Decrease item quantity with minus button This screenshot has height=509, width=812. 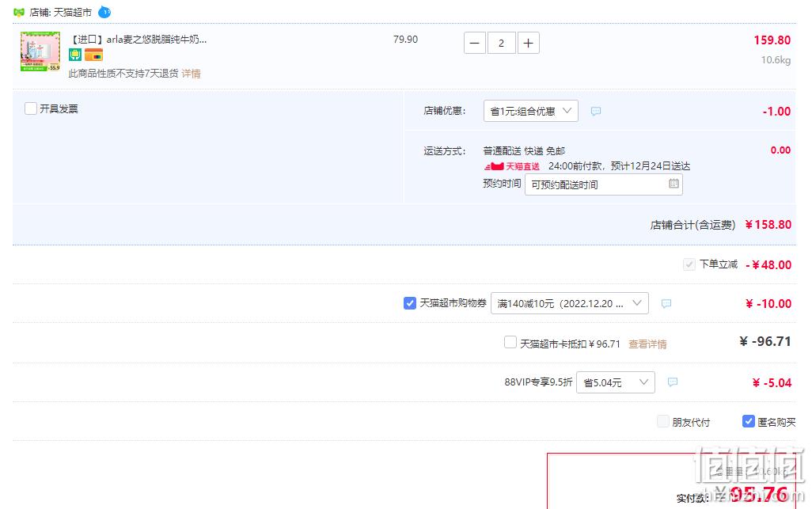(x=474, y=43)
